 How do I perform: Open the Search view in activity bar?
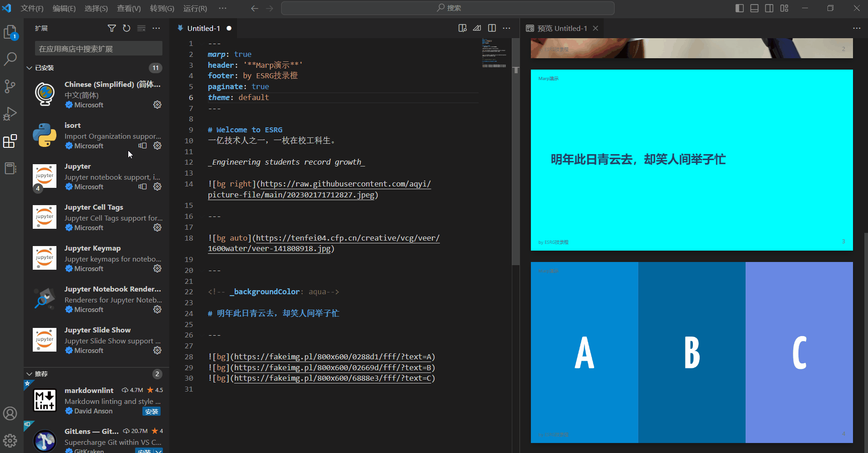click(x=10, y=59)
